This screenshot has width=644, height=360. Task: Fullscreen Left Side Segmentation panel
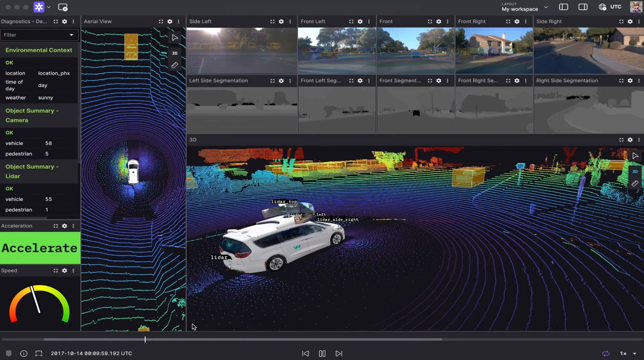273,81
